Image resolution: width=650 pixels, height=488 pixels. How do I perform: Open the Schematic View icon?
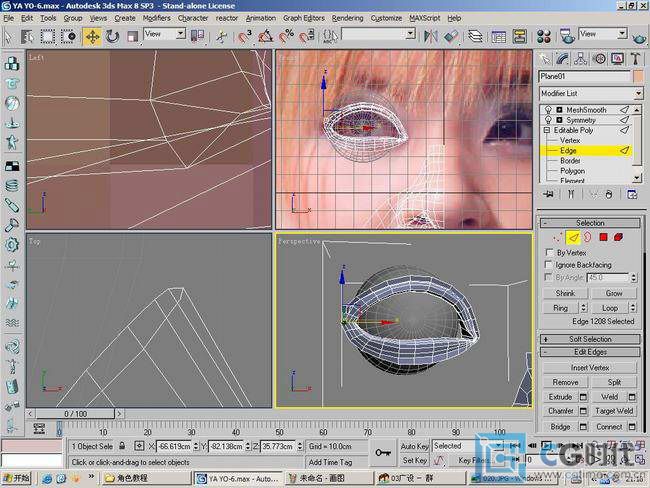(x=519, y=36)
